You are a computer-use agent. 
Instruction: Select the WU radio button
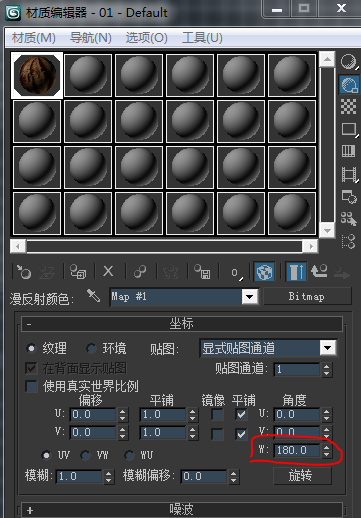(129, 455)
